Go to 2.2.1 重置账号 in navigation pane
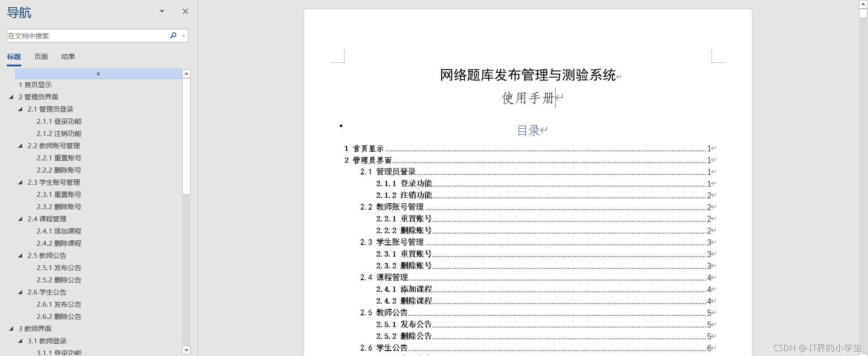 [59, 158]
